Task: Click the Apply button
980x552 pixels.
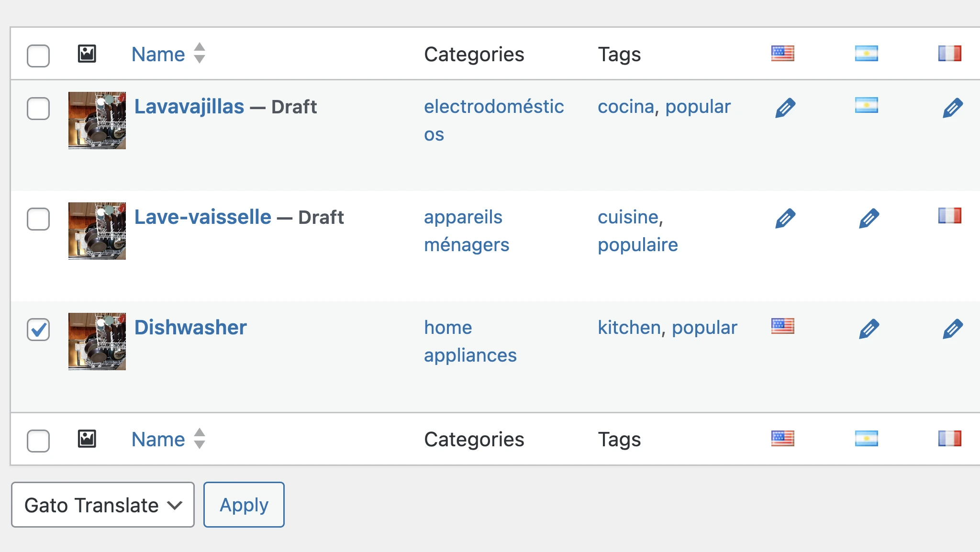Action: click(x=244, y=504)
